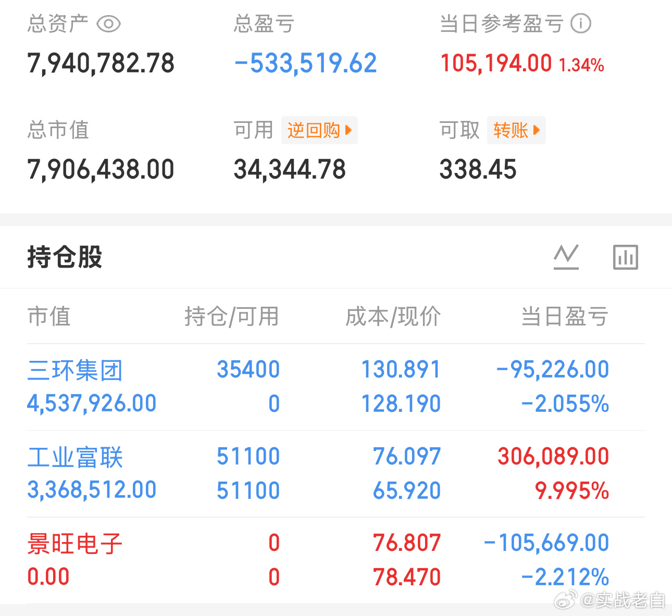672x616 pixels.
Task: Select 景旺电子 percentage -2.212%
Action: [x=565, y=577]
